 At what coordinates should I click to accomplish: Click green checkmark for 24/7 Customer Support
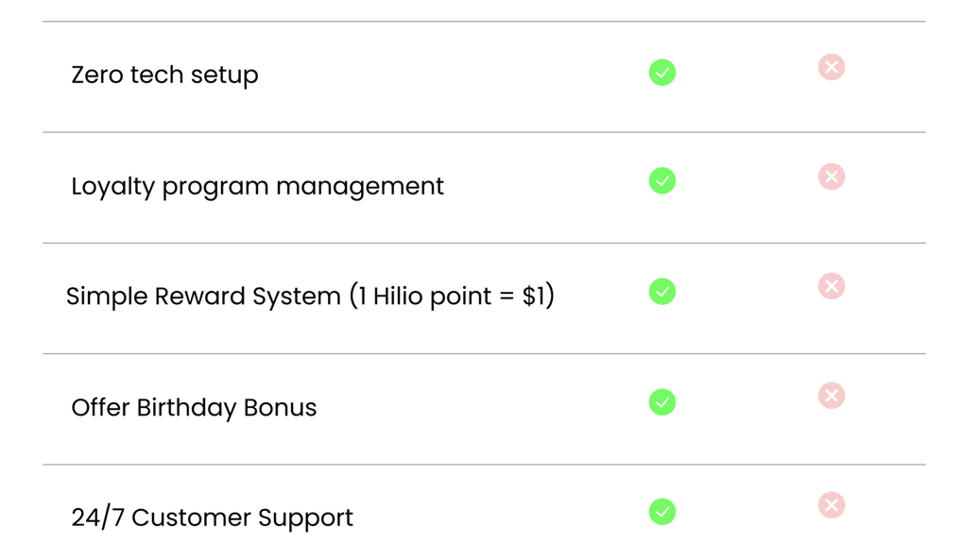(662, 512)
